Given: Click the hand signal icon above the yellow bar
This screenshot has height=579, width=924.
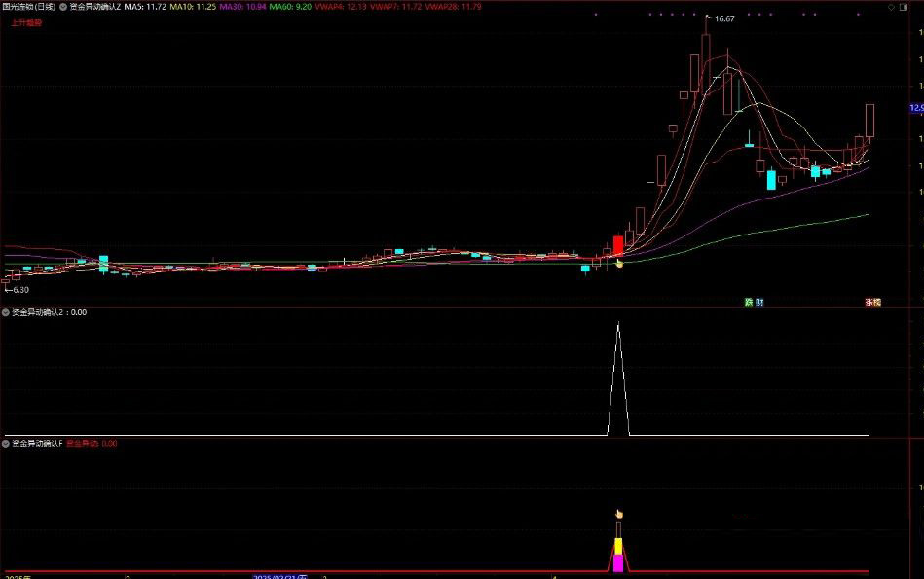Looking at the screenshot, I should point(617,514).
